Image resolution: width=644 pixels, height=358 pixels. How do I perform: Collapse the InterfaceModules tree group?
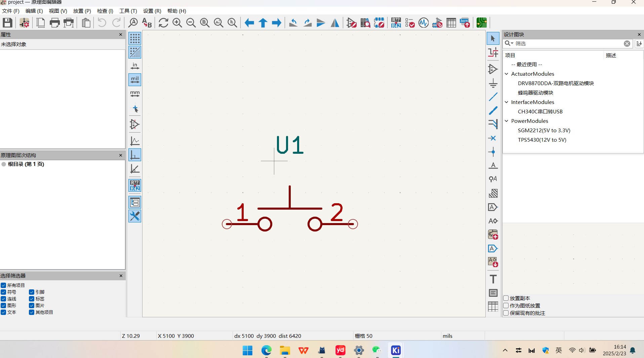coord(507,102)
